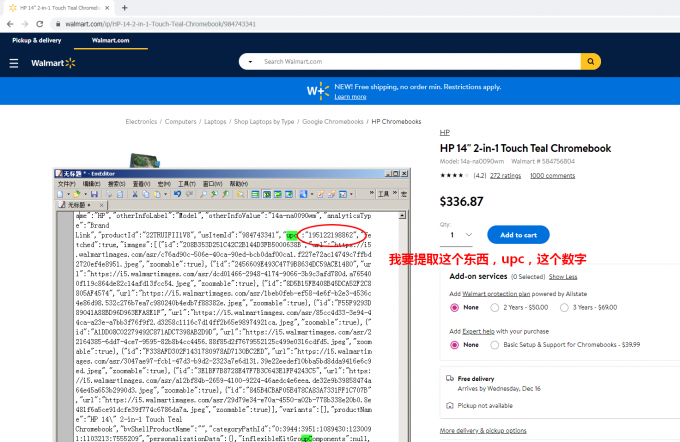Reload the Walmart page
This screenshot has width=680, height=442.
pos(39,24)
